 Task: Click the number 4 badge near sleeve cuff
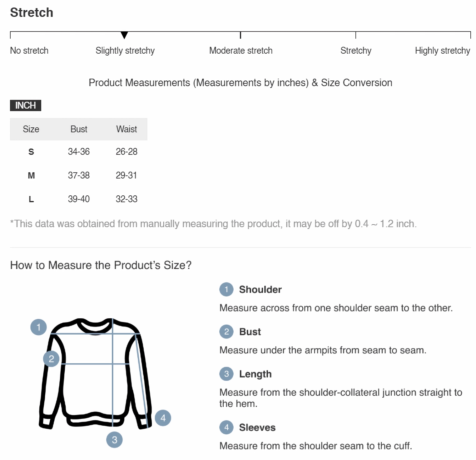point(163,418)
